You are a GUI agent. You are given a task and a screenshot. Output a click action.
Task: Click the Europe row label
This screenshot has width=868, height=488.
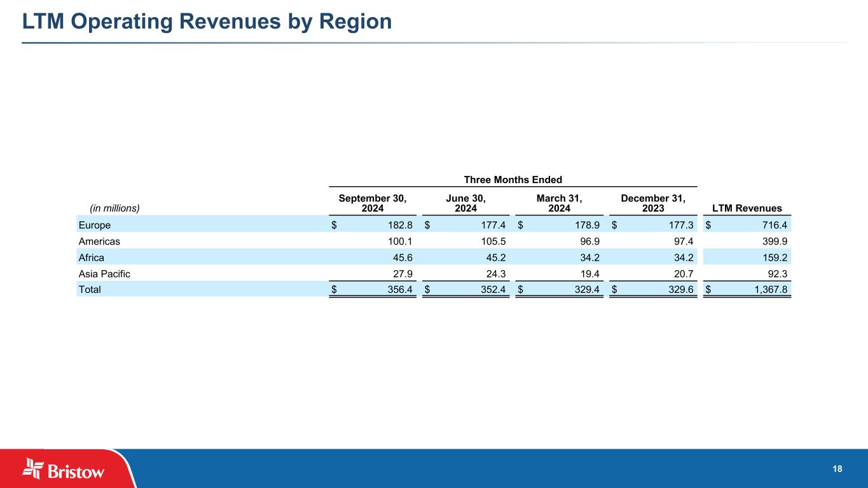94,224
